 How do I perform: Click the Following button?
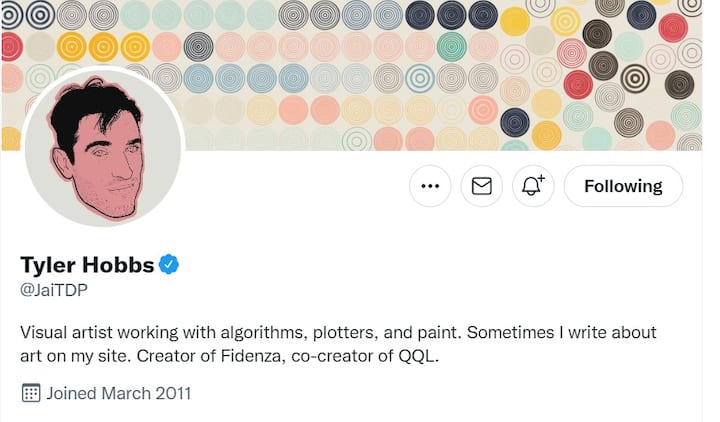coord(623,186)
